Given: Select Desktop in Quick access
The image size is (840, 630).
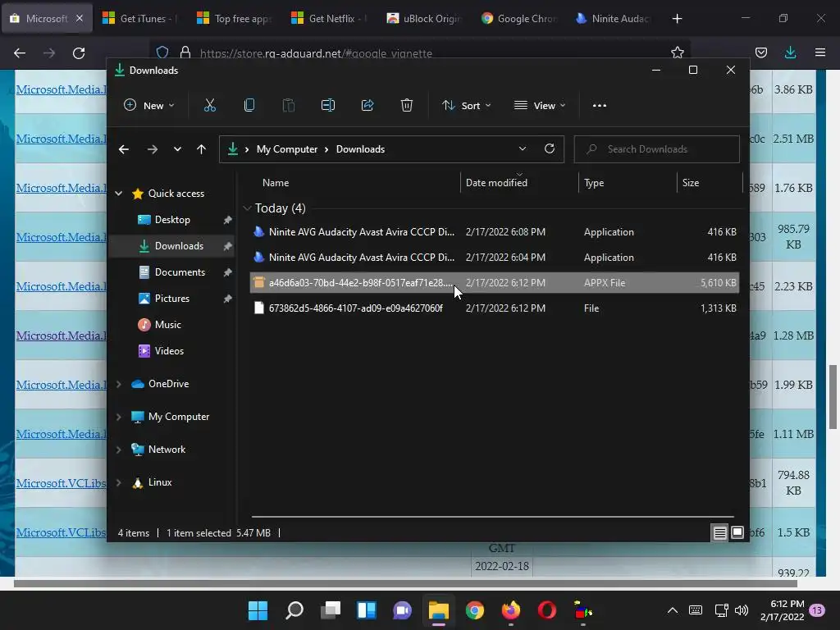Looking at the screenshot, I should 172,220.
